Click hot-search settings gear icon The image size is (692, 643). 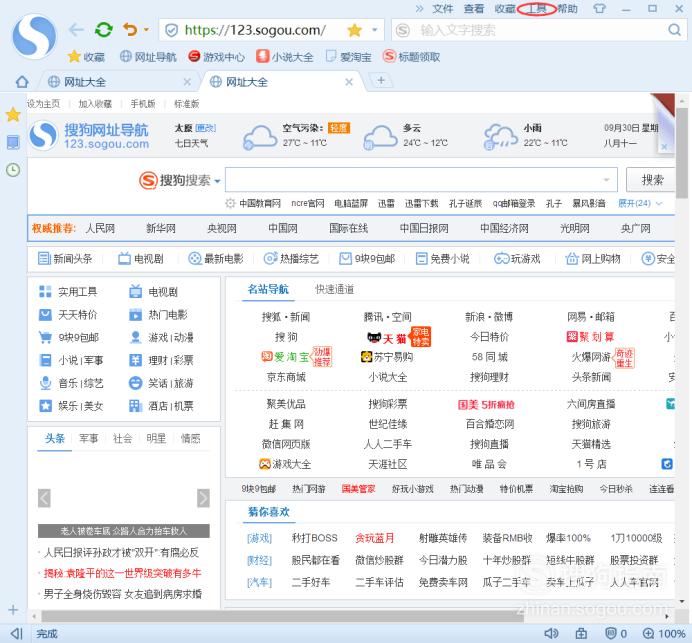coord(230,203)
